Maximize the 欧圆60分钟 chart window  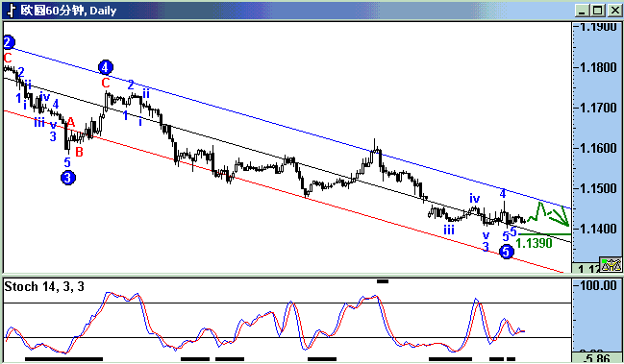pyautogui.click(x=597, y=11)
